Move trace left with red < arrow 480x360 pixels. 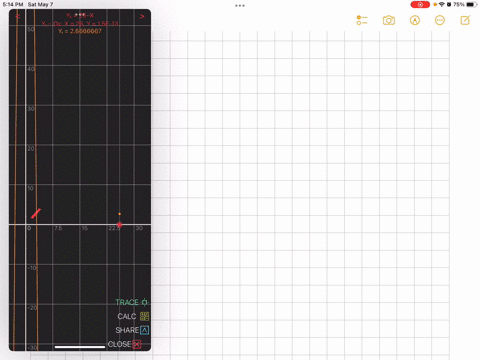coord(18,16)
